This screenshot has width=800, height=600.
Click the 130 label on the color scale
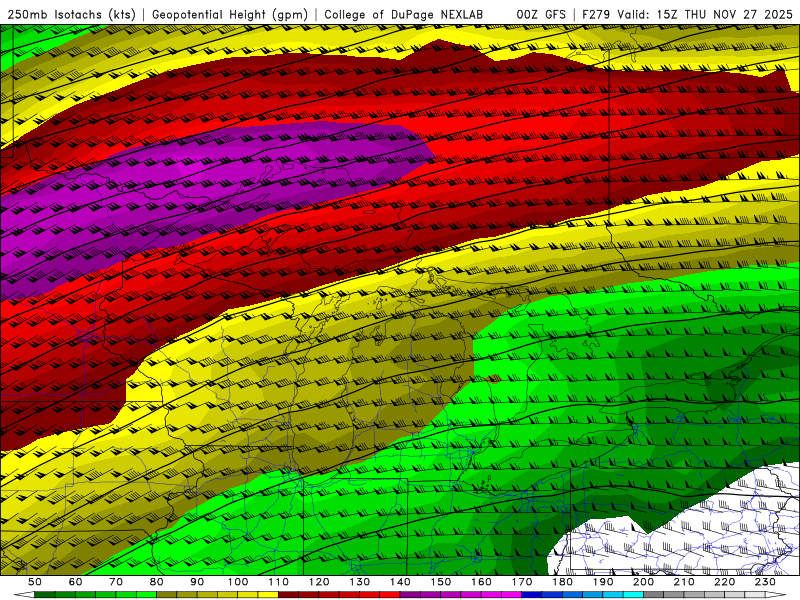360,582
